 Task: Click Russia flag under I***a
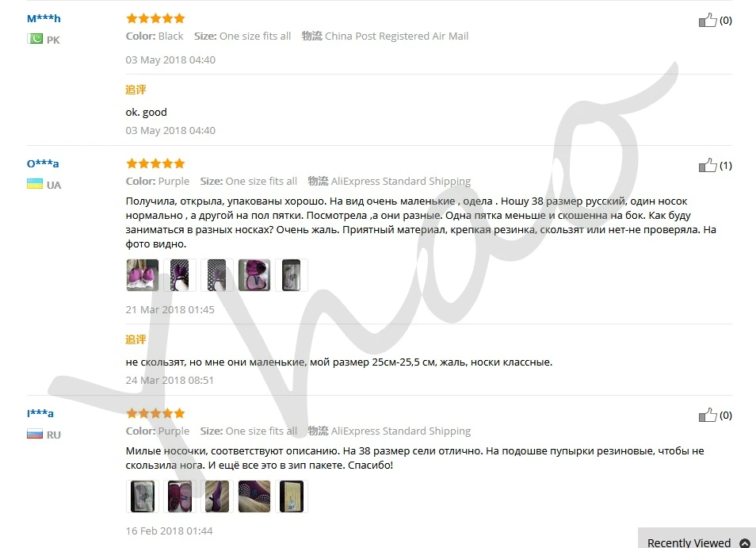click(x=35, y=434)
